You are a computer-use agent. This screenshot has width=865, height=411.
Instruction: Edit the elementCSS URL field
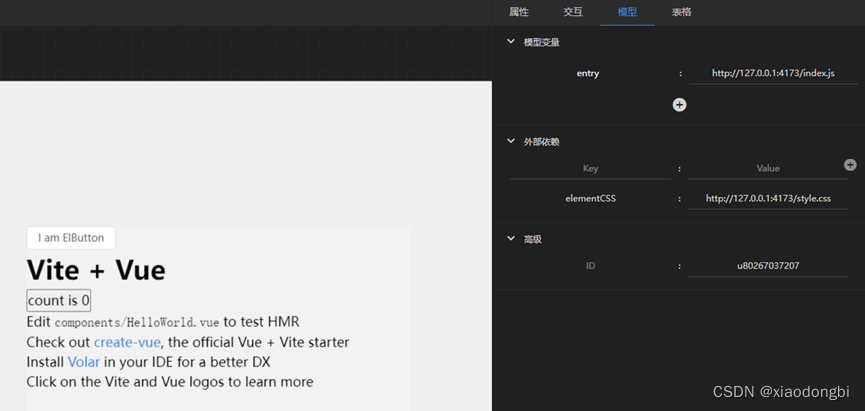point(768,199)
